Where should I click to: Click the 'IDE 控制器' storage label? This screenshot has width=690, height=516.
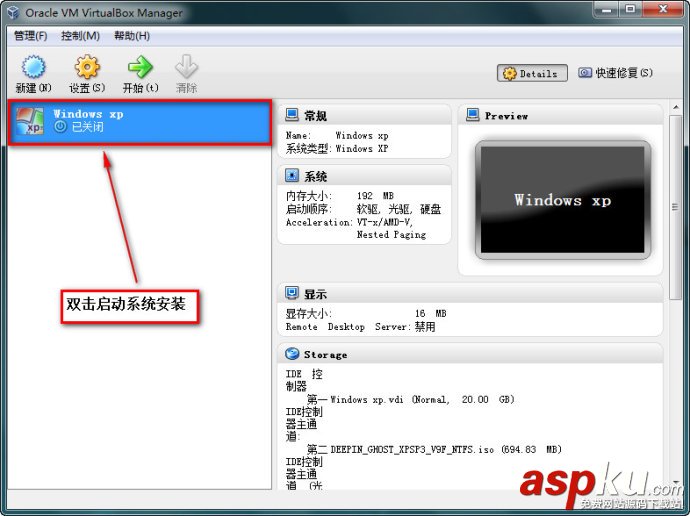point(304,380)
